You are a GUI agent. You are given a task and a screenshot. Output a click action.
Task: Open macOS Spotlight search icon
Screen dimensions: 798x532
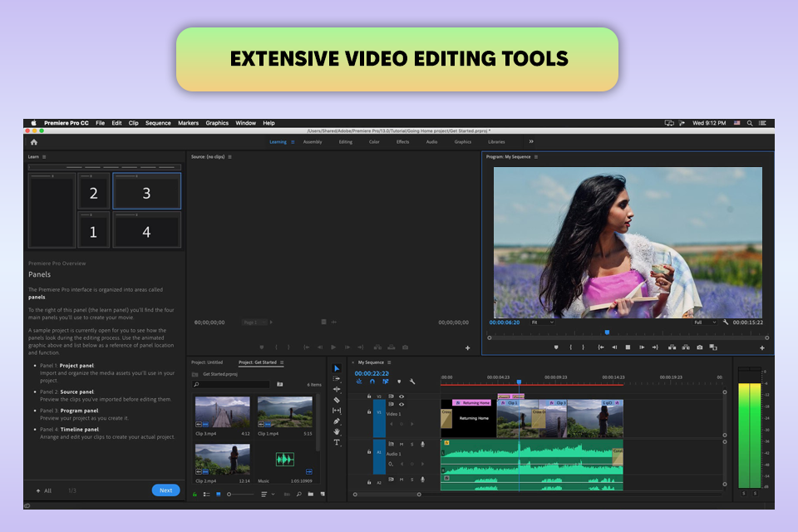click(750, 123)
